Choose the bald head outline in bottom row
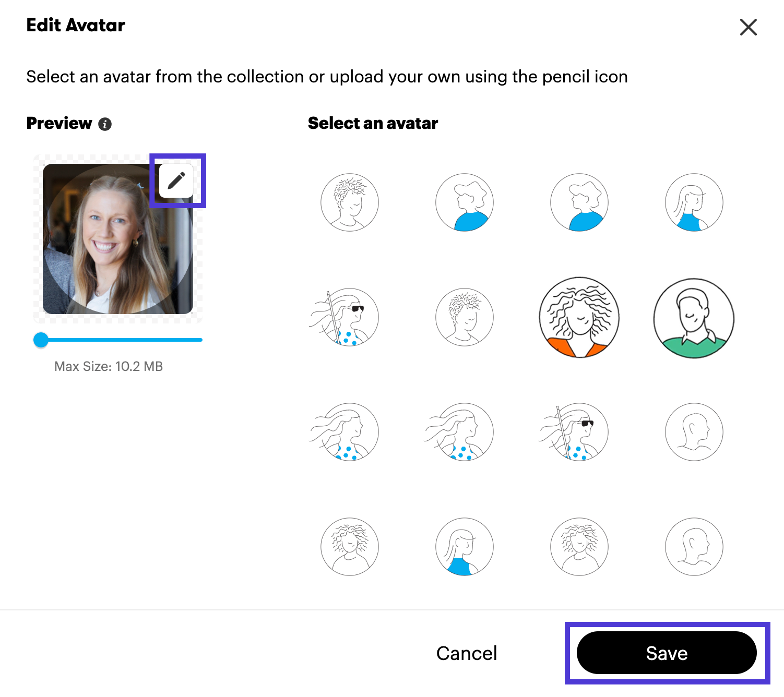 (x=694, y=547)
